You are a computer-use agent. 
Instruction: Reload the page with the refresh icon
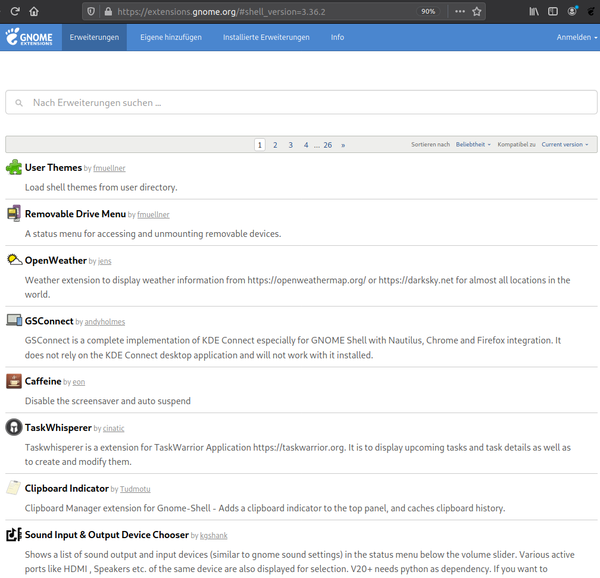pos(15,11)
